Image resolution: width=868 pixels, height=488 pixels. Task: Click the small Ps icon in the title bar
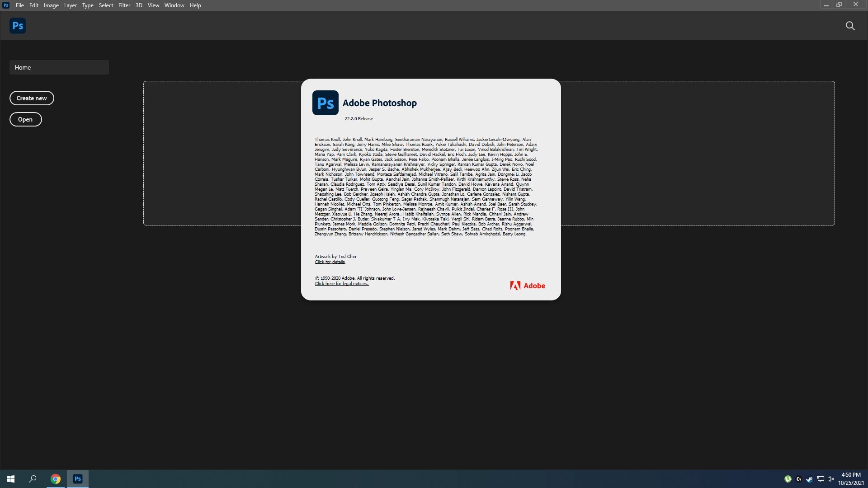6,5
